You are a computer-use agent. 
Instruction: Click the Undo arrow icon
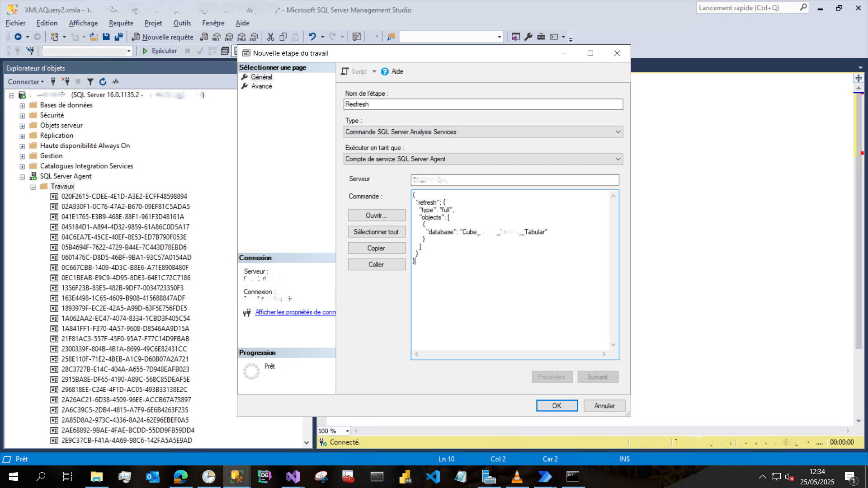[x=312, y=37]
